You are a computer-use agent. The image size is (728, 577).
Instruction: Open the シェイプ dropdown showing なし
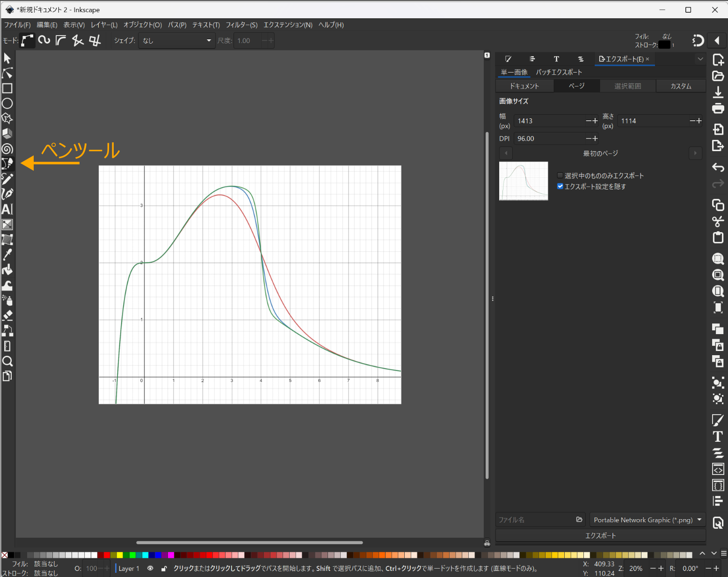176,41
